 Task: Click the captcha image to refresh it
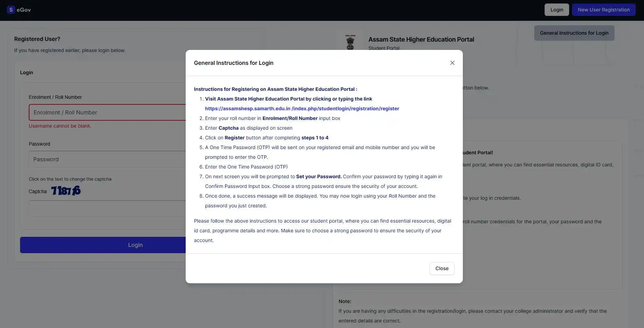click(x=66, y=191)
